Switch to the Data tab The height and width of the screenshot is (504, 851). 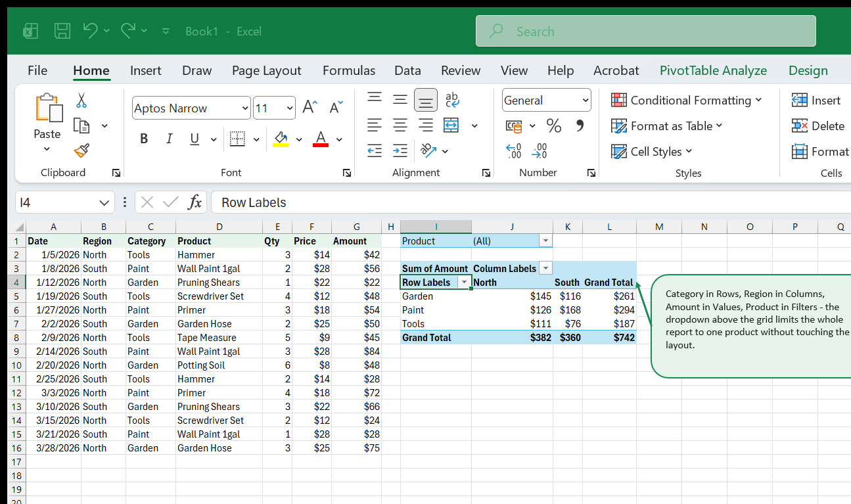pos(407,70)
